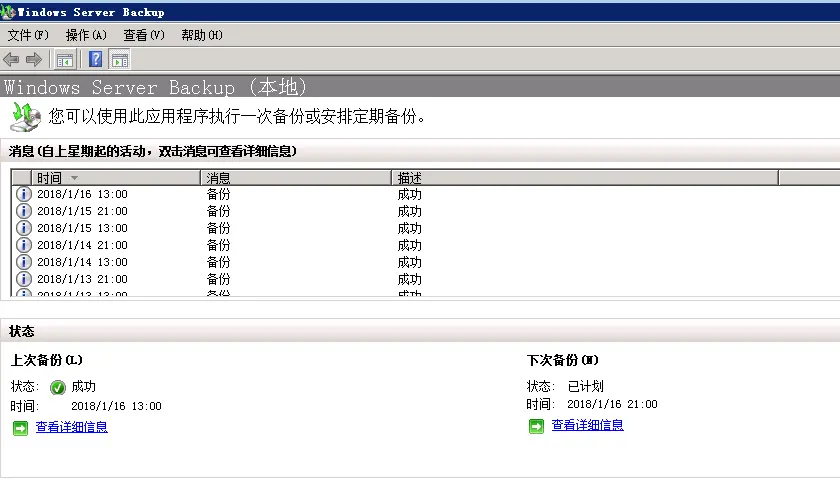Click 成功 description in 2018/1/13 21:00 row
Image resolution: width=840 pixels, height=490 pixels.
click(409, 280)
